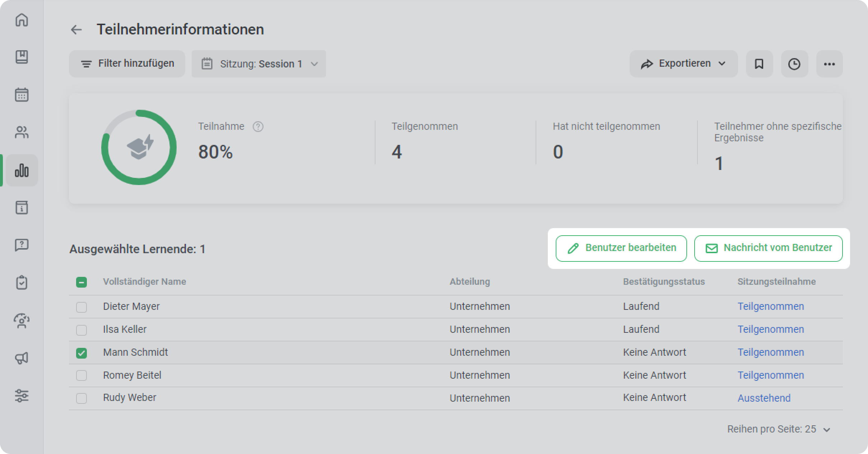
Task: Open the clipboard tasks icon in sidebar
Action: point(22,283)
